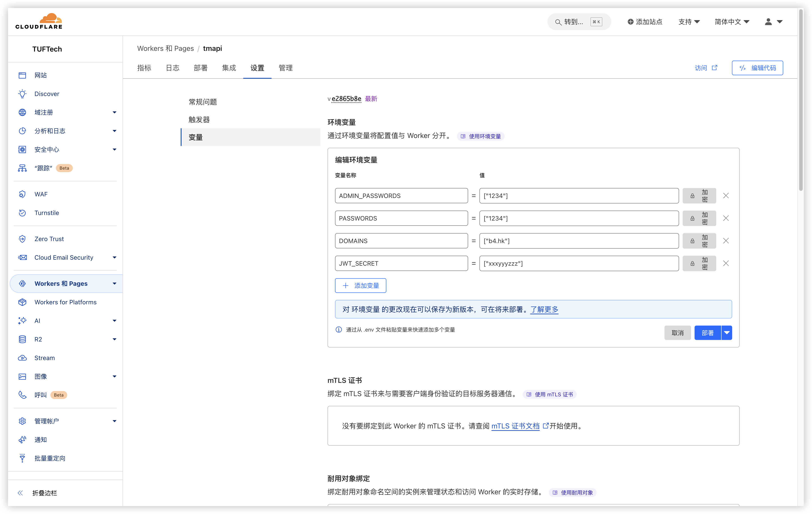Delete the ADMIN_PASSWORDS variable row
This screenshot has width=812, height=514.
726,196
